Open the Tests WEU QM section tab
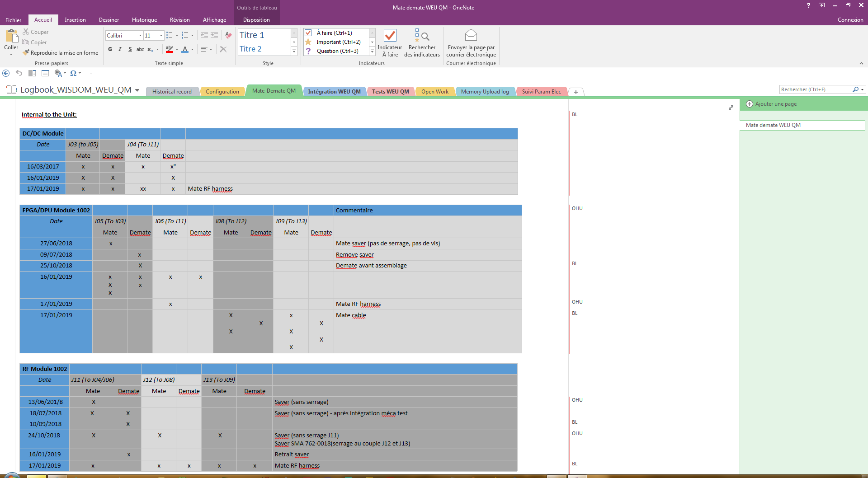This screenshot has width=868, height=478. pos(391,92)
